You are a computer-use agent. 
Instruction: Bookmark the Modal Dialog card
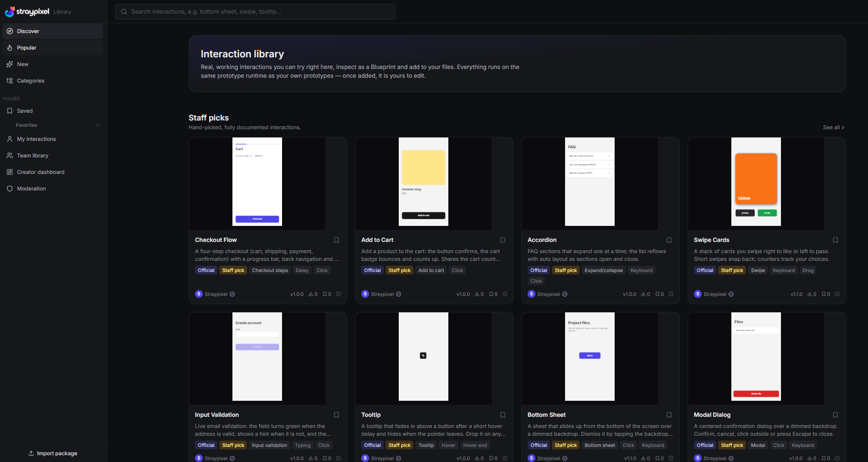tap(835, 415)
